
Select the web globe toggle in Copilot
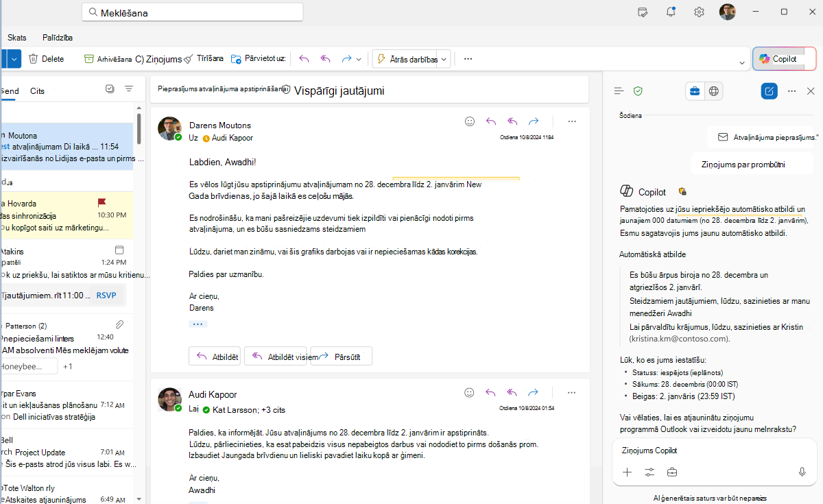coord(714,91)
